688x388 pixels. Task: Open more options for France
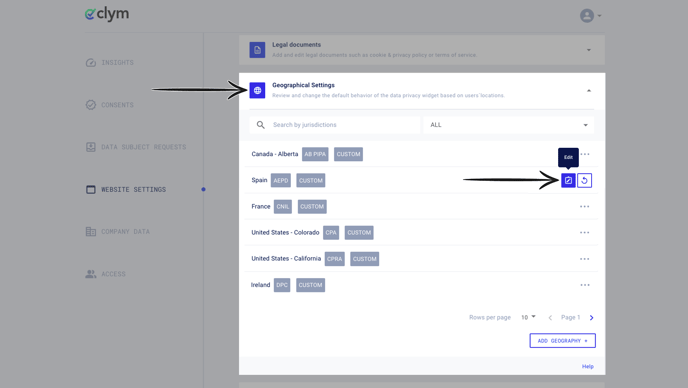point(584,207)
